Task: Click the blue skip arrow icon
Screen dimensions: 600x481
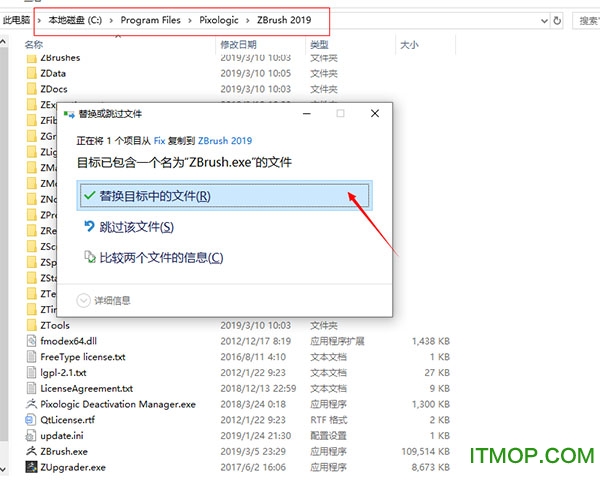Action: (89, 226)
